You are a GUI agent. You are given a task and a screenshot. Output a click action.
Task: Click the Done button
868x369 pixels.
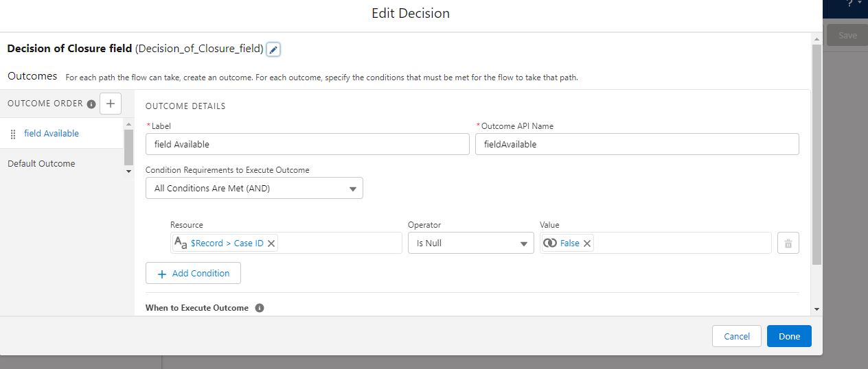[x=789, y=336]
